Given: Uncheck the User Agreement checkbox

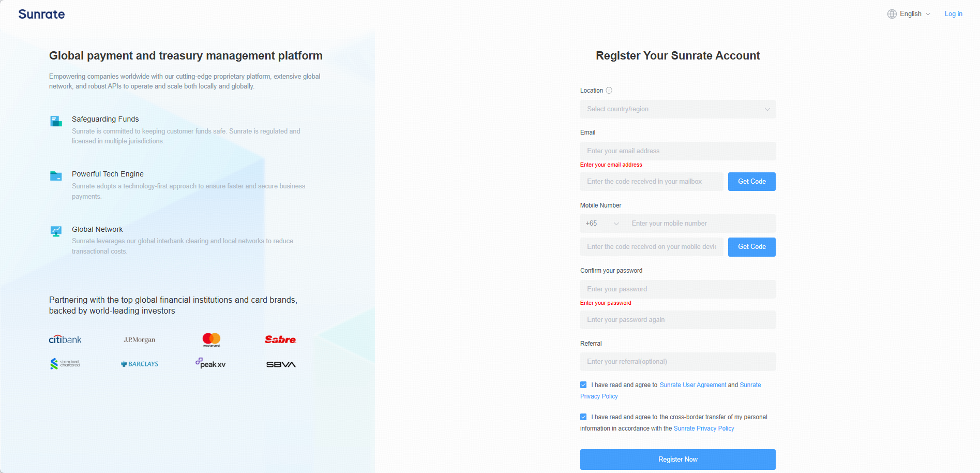Looking at the screenshot, I should pos(583,385).
